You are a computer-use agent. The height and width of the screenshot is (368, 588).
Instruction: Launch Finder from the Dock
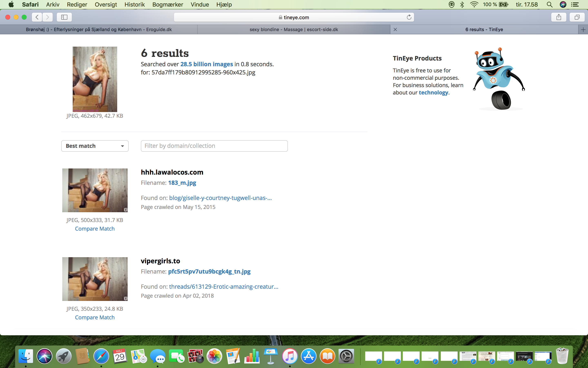coord(26,356)
